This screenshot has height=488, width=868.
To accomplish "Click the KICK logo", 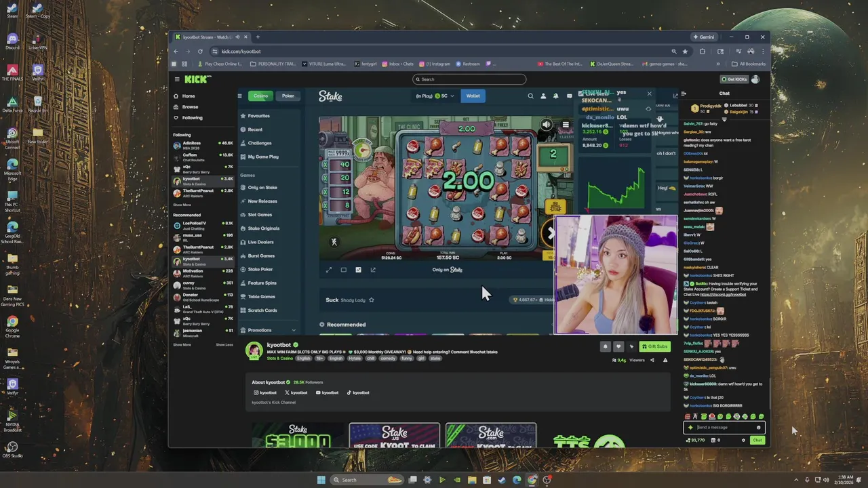I will coord(197,79).
